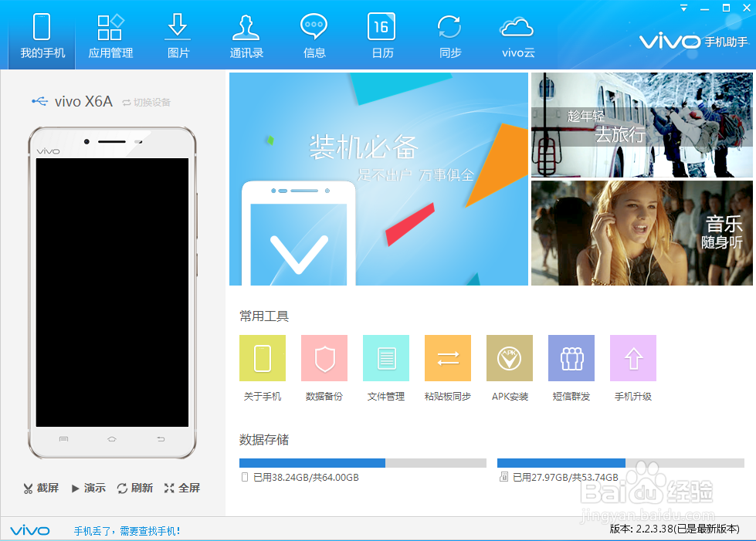
Task: Refresh phone screen with 刷新
Action: click(x=135, y=488)
